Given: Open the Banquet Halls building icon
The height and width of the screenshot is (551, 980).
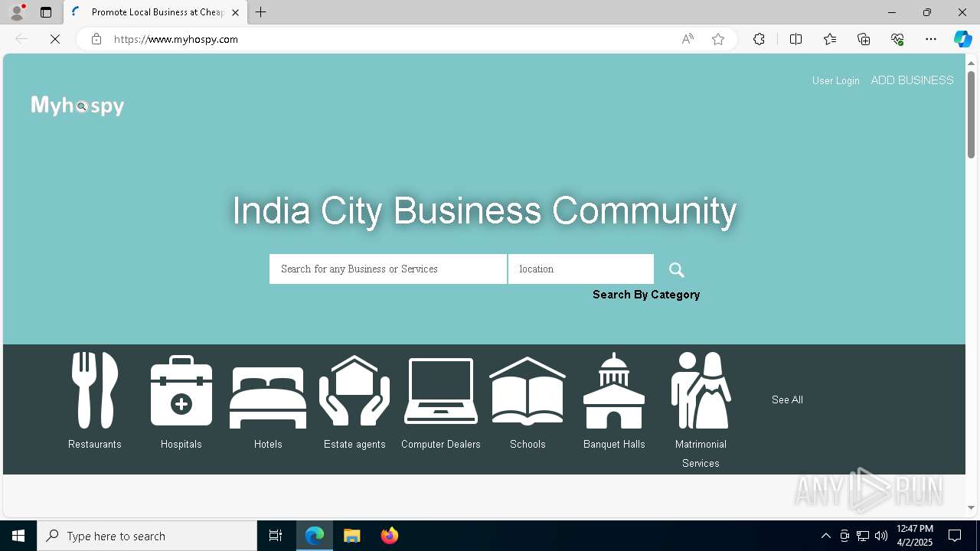Looking at the screenshot, I should point(614,390).
